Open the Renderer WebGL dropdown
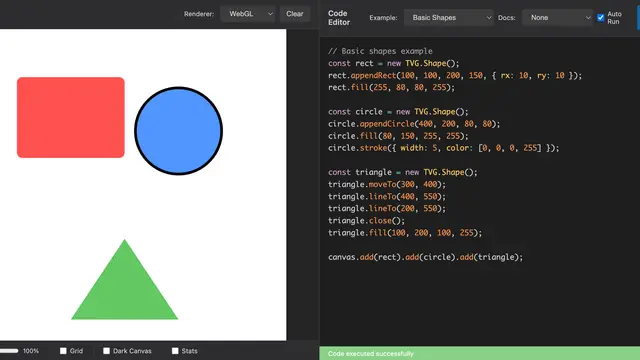The height and width of the screenshot is (360, 640). (x=248, y=14)
